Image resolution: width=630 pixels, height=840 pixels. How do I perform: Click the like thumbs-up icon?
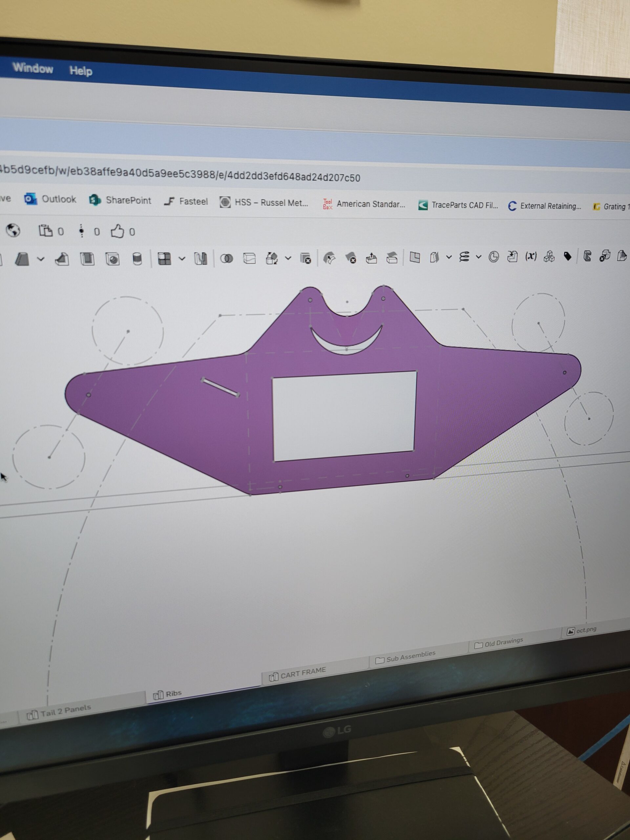click(117, 231)
